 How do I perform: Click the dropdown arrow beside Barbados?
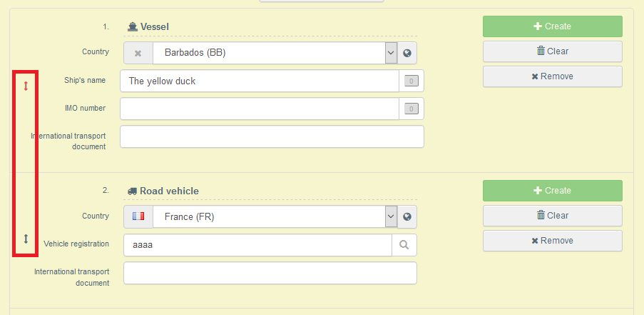click(391, 53)
